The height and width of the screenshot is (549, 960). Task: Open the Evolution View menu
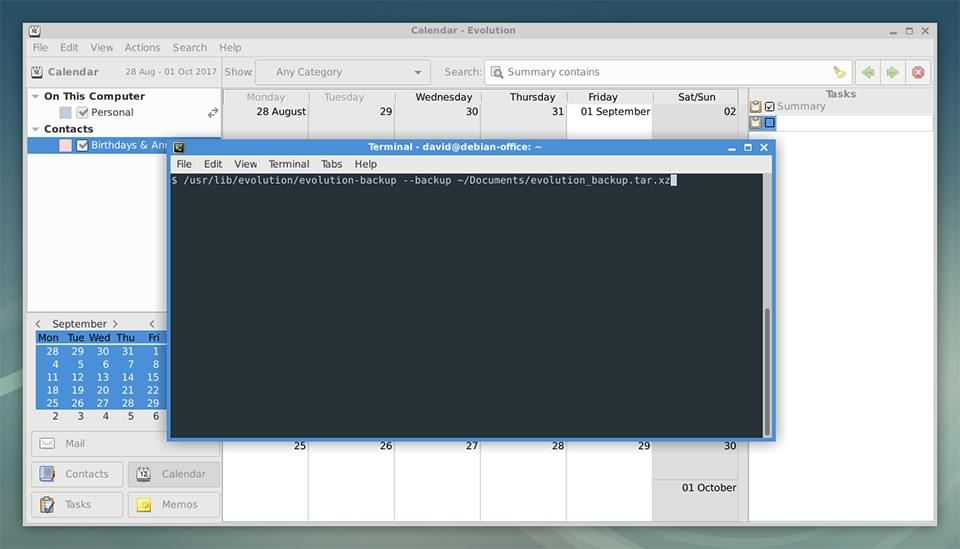click(x=102, y=48)
